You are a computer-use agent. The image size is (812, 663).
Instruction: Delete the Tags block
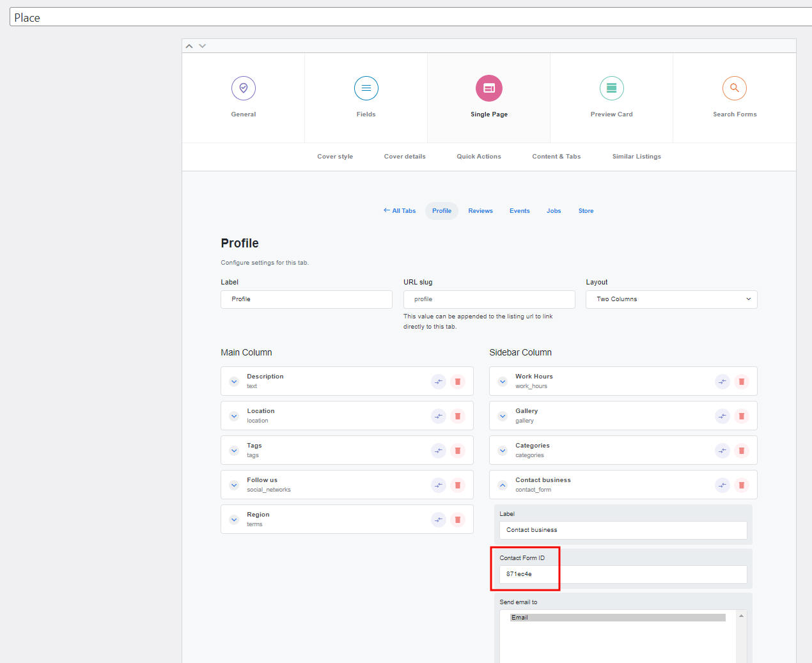point(458,451)
